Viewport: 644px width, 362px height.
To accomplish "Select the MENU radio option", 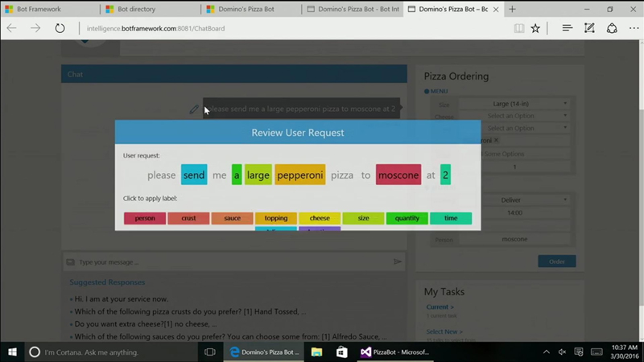I will (427, 91).
